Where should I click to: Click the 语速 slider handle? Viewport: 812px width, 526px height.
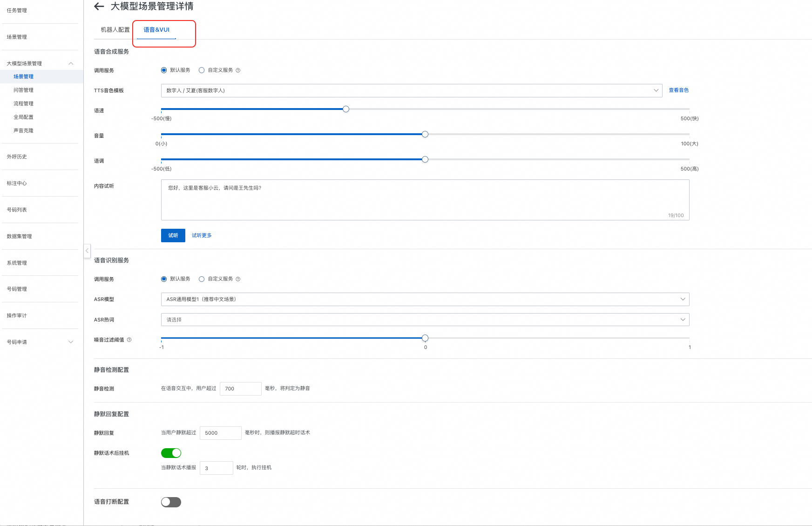[x=346, y=109]
